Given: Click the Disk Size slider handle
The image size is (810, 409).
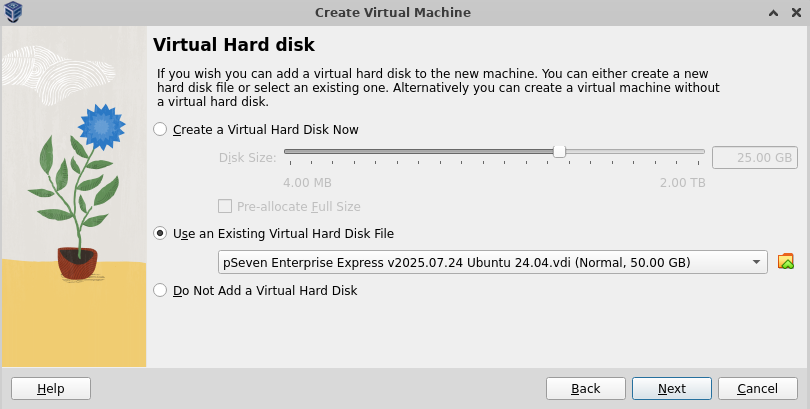Looking at the screenshot, I should [559, 151].
